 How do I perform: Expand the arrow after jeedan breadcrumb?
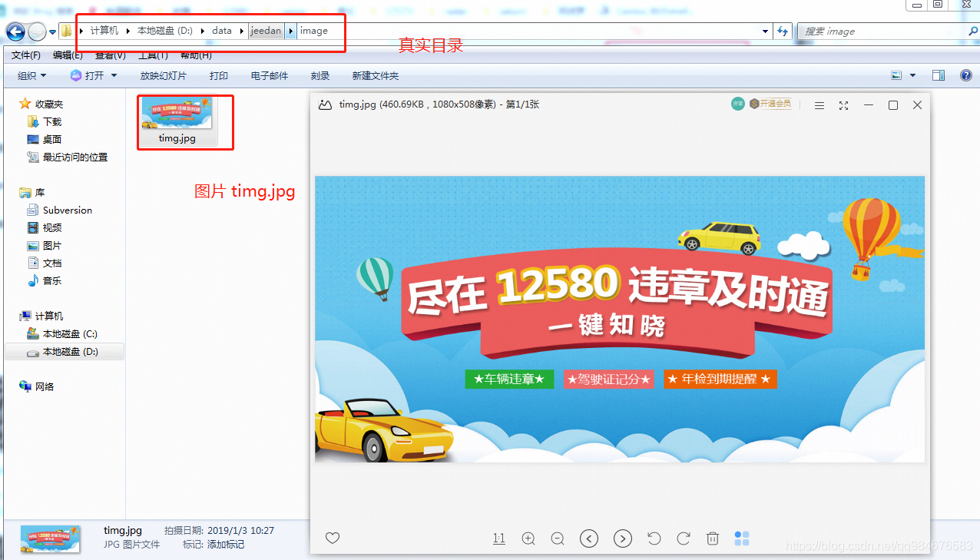(291, 31)
